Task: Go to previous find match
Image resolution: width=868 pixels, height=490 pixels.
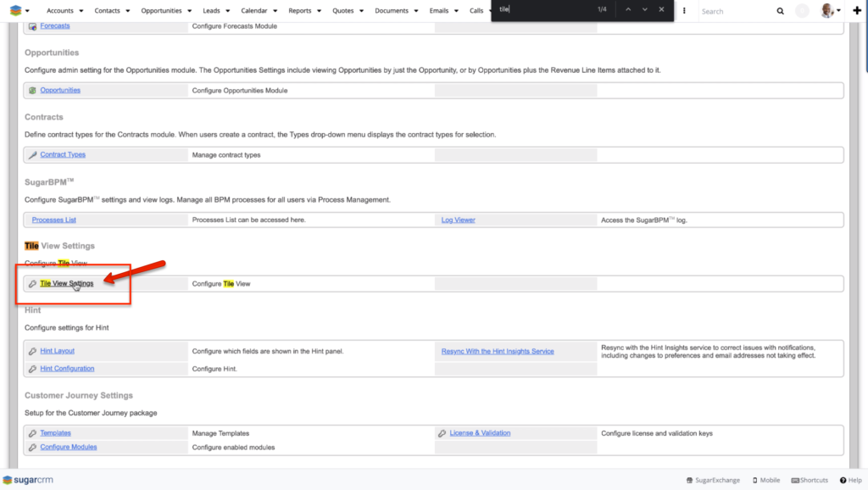Action: click(628, 9)
